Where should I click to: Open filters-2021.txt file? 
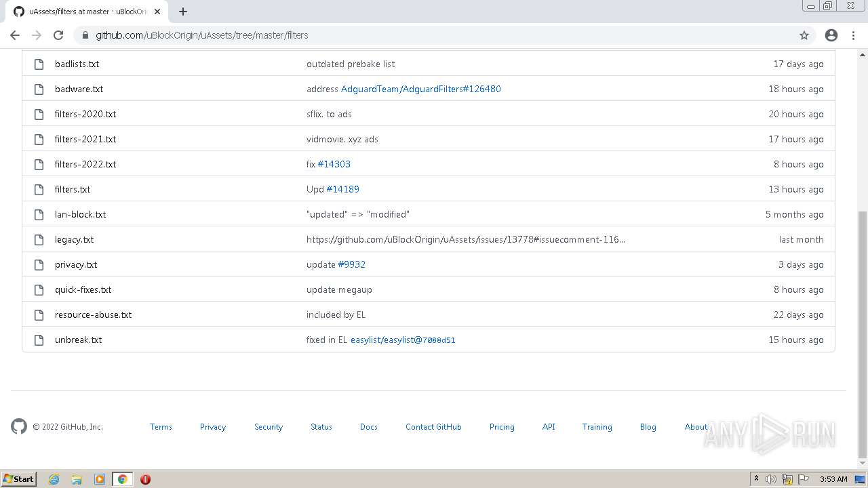(85, 139)
